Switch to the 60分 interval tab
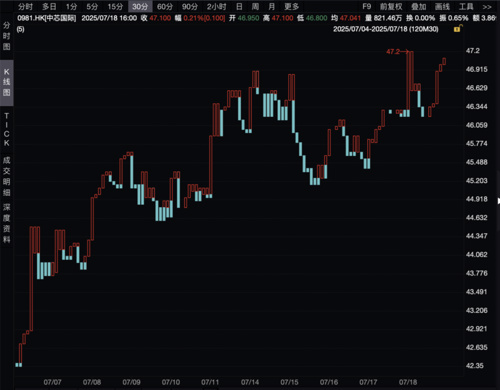 pyautogui.click(x=165, y=6)
